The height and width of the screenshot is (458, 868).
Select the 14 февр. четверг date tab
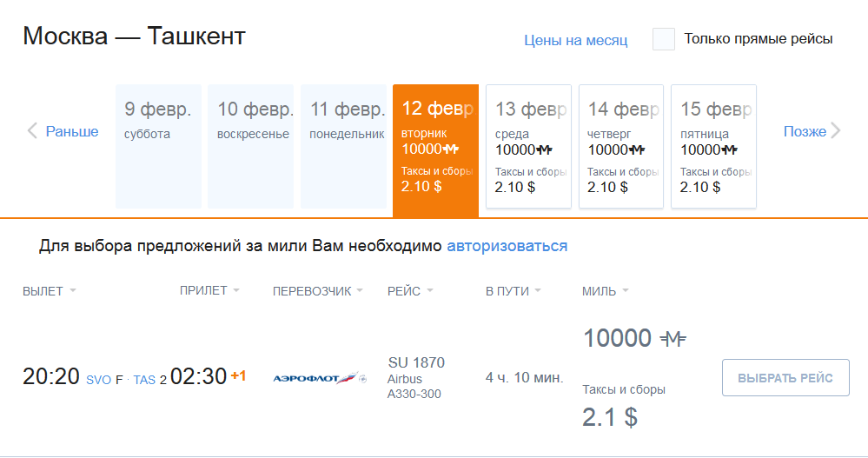point(621,146)
